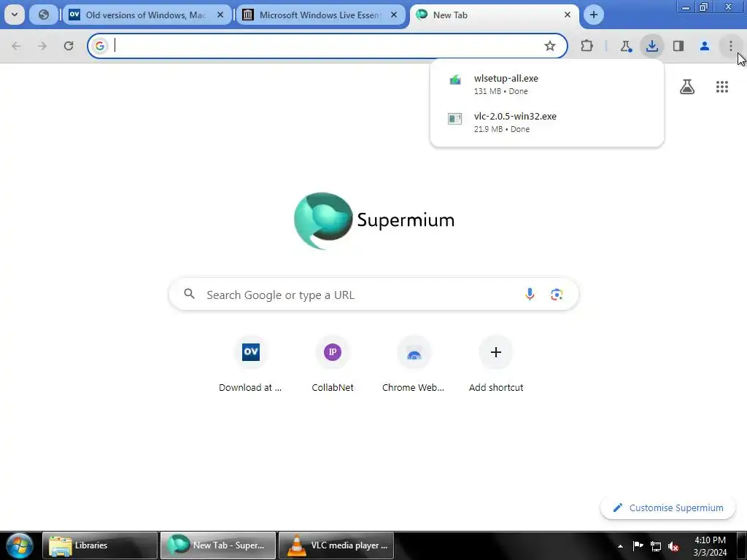Open the Extensions puzzle icon
Image resolution: width=747 pixels, height=560 pixels.
(587, 46)
